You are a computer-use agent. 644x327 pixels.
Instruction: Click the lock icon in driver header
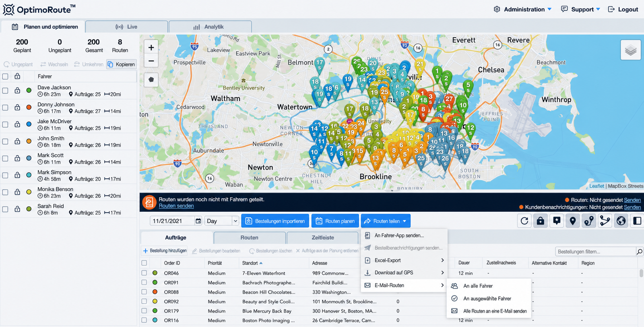pyautogui.click(x=17, y=76)
